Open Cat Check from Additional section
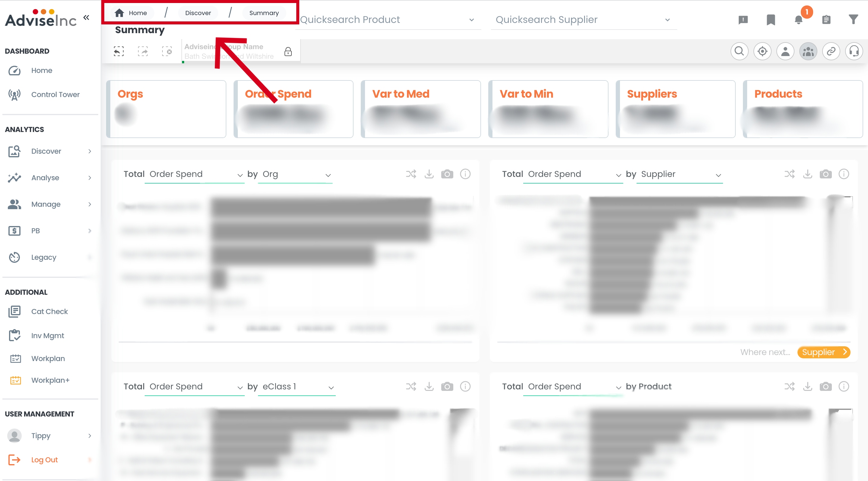The width and height of the screenshot is (868, 481). pos(49,312)
